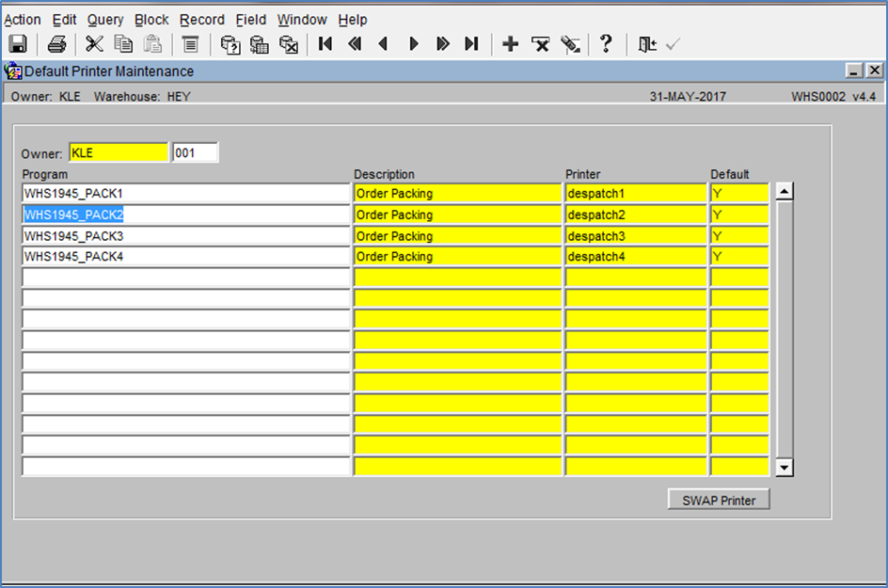Select the WHS1945_PACK1 program field
This screenshot has width=888, height=588.
[185, 193]
